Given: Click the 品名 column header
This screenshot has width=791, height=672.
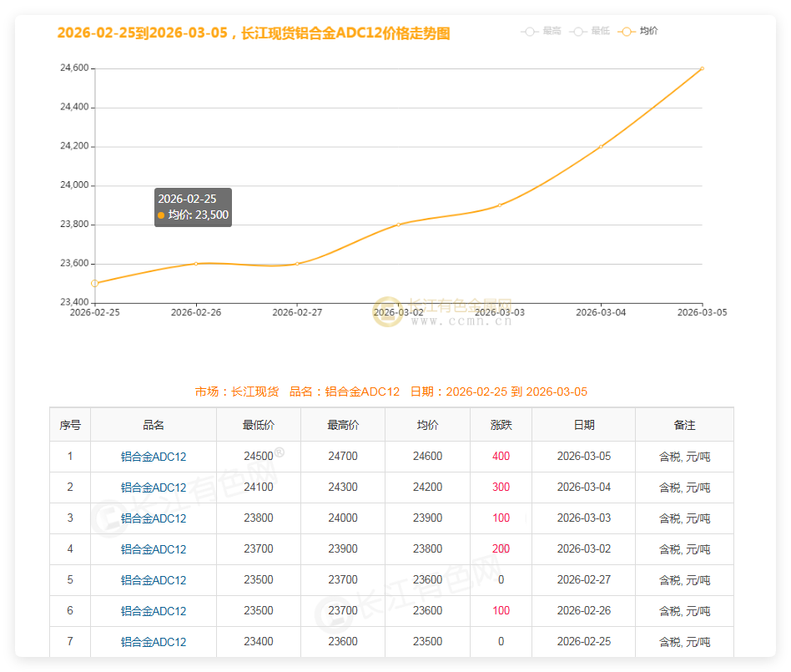Looking at the screenshot, I should coord(154,425).
